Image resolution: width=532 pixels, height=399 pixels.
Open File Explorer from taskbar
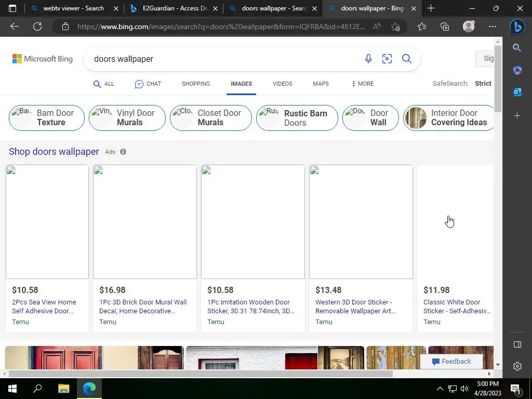[63, 389]
